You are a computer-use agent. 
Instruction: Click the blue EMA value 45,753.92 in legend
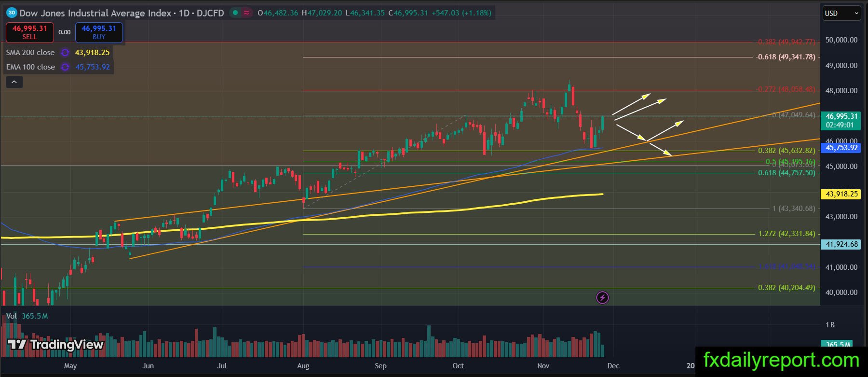(x=93, y=67)
